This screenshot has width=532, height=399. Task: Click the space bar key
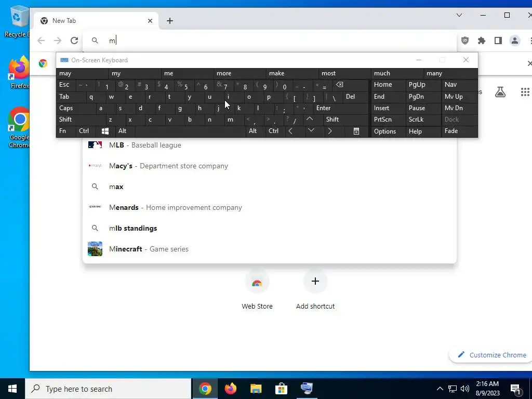190,131
